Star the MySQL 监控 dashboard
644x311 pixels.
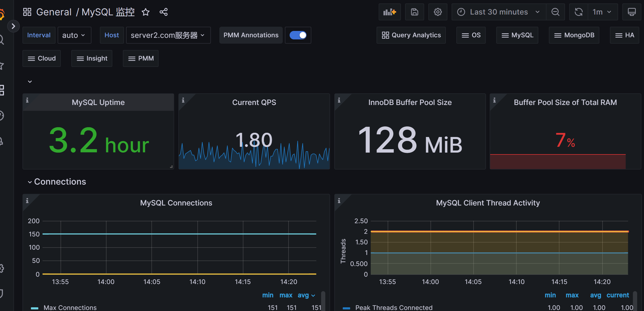point(146,12)
